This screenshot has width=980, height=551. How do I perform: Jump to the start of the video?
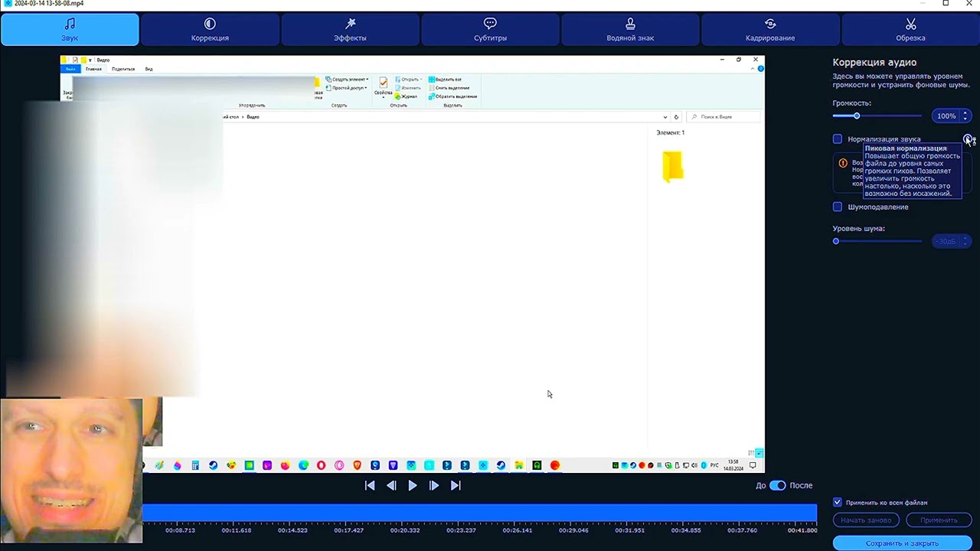click(370, 485)
